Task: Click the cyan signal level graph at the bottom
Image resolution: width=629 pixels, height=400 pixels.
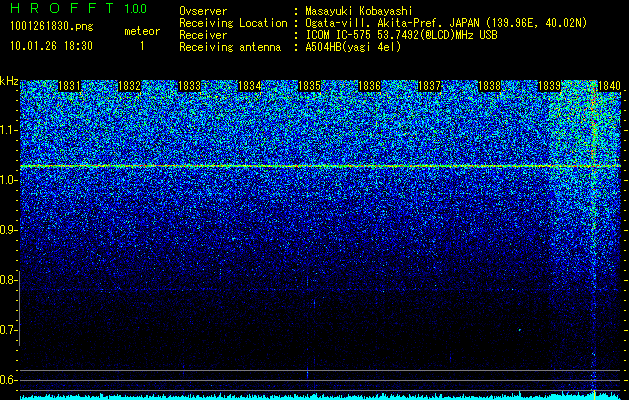Action: point(320,397)
